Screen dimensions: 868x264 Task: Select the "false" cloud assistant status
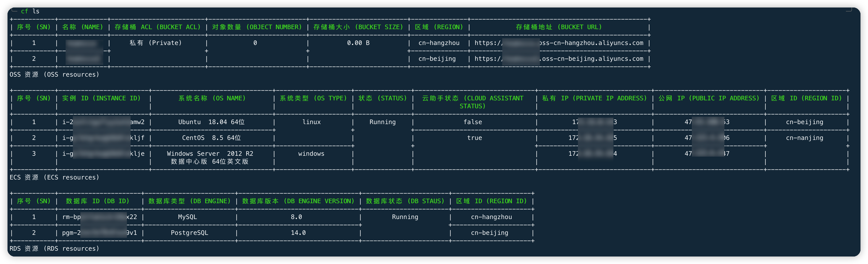473,122
